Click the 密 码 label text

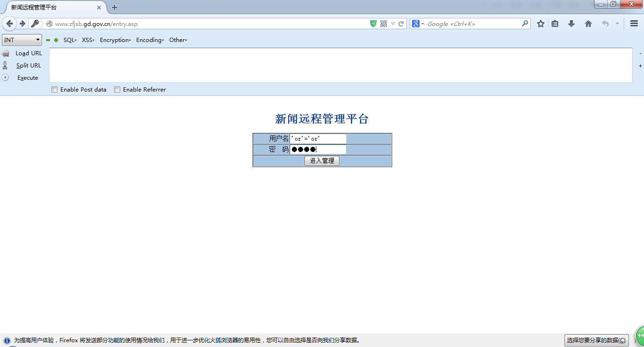point(279,150)
